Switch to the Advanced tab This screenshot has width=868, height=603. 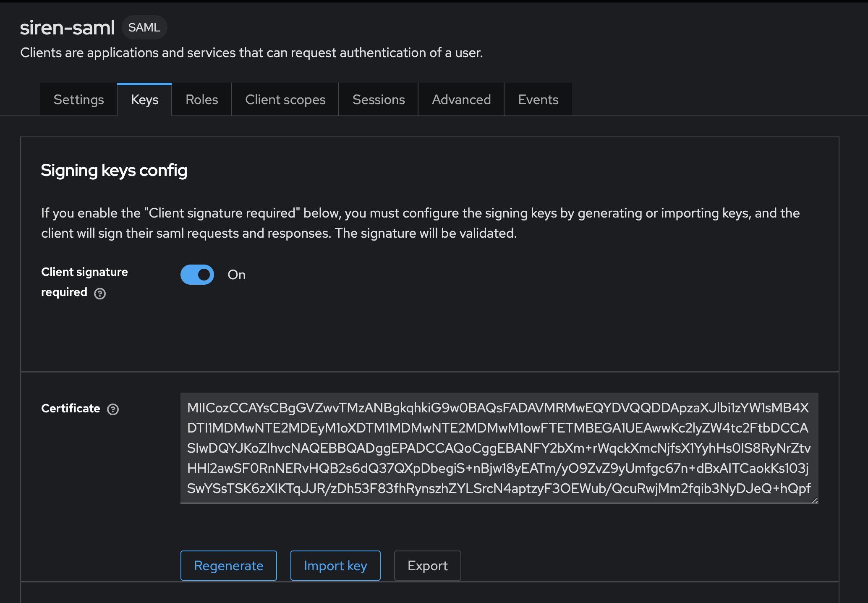pos(461,100)
